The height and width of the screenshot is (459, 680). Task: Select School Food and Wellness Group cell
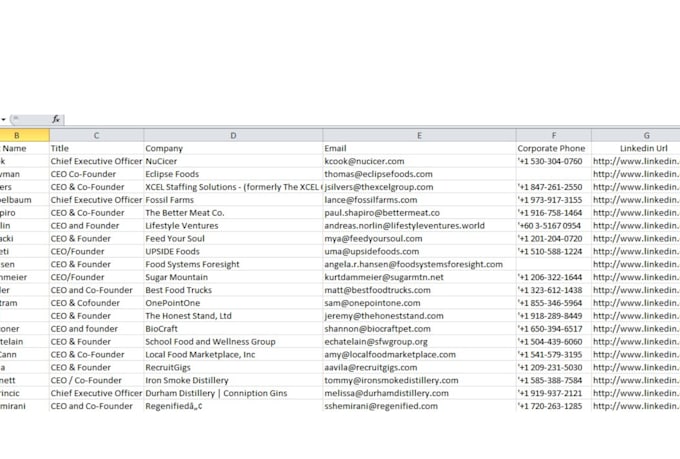(233, 342)
